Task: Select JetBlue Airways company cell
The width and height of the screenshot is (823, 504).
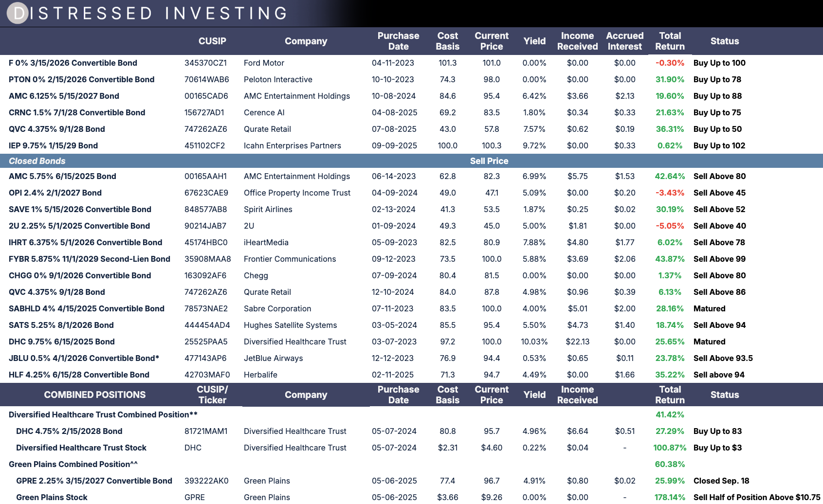Action: [x=274, y=358]
